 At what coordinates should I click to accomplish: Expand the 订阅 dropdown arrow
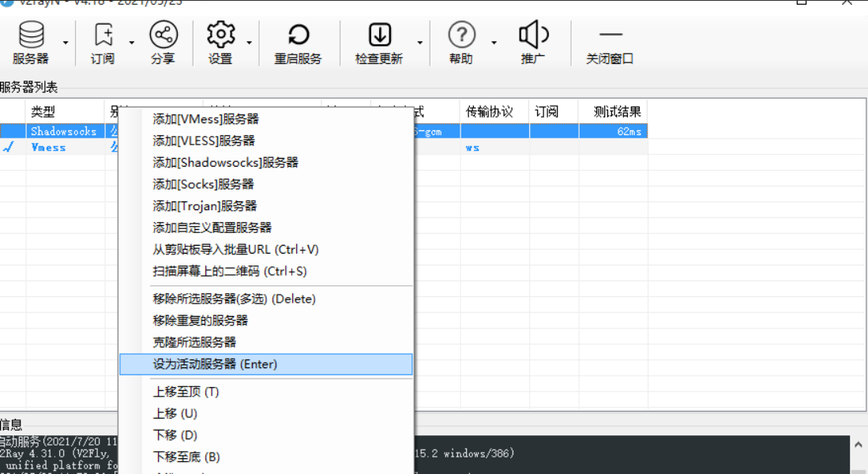(132, 43)
